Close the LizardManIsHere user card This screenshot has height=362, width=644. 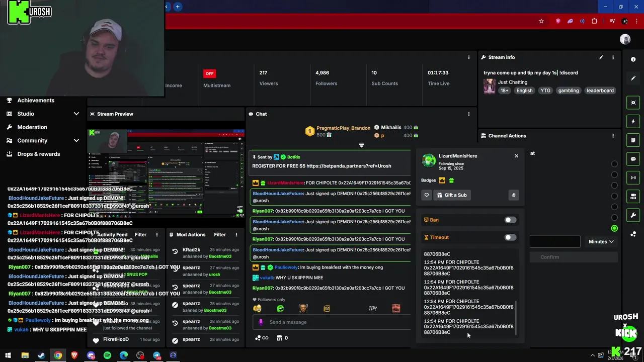click(x=516, y=156)
